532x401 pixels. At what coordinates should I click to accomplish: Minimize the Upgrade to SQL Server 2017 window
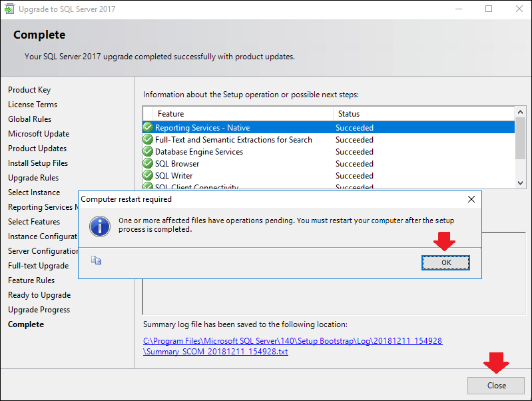[459, 9]
